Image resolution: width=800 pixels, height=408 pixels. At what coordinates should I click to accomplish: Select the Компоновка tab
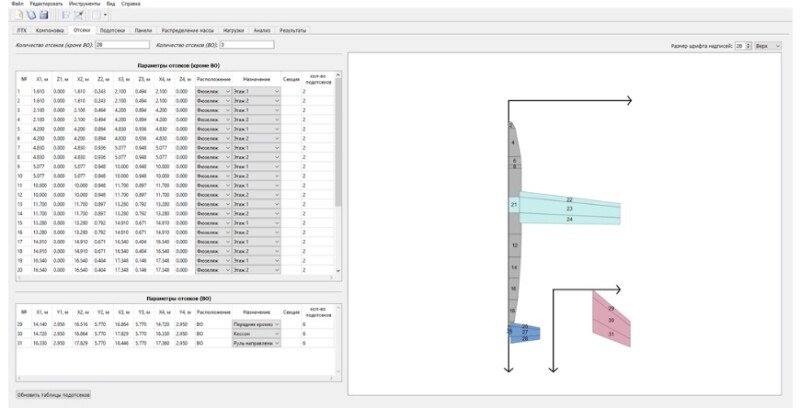(x=50, y=31)
